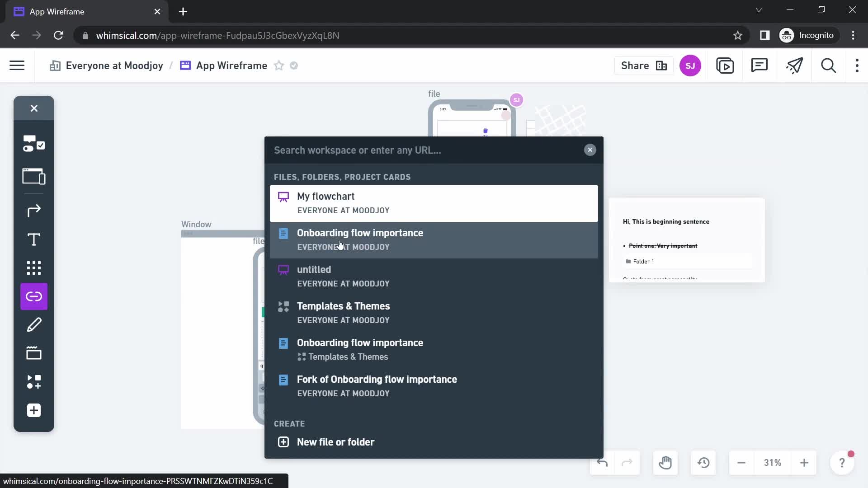Select the phone wireframe labeled file on canvas
868x488 pixels.
point(472,118)
